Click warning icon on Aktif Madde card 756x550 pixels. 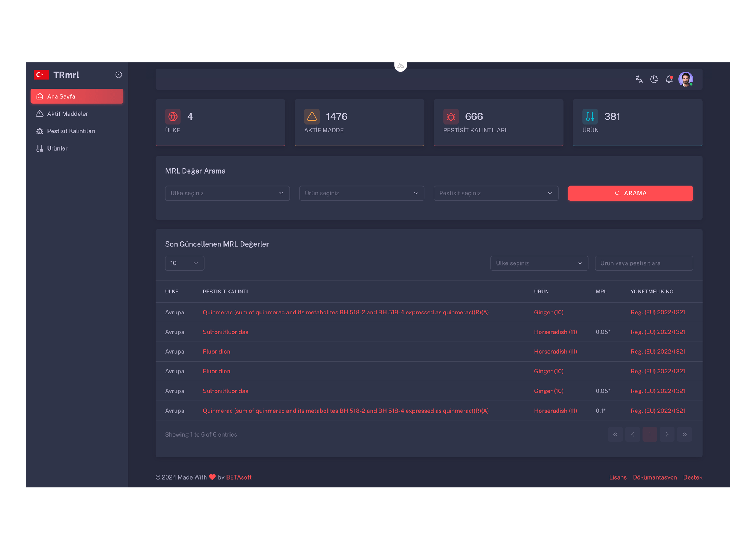[x=312, y=116]
